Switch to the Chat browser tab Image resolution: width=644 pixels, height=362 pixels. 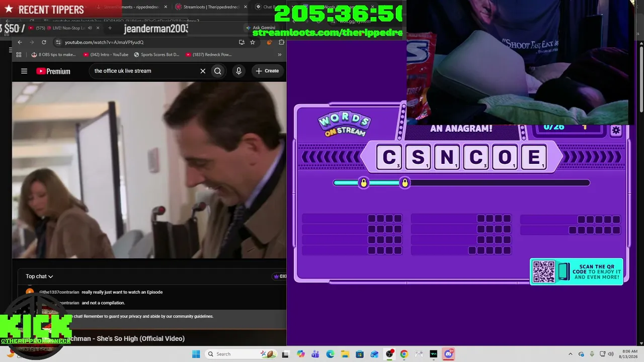click(266, 7)
